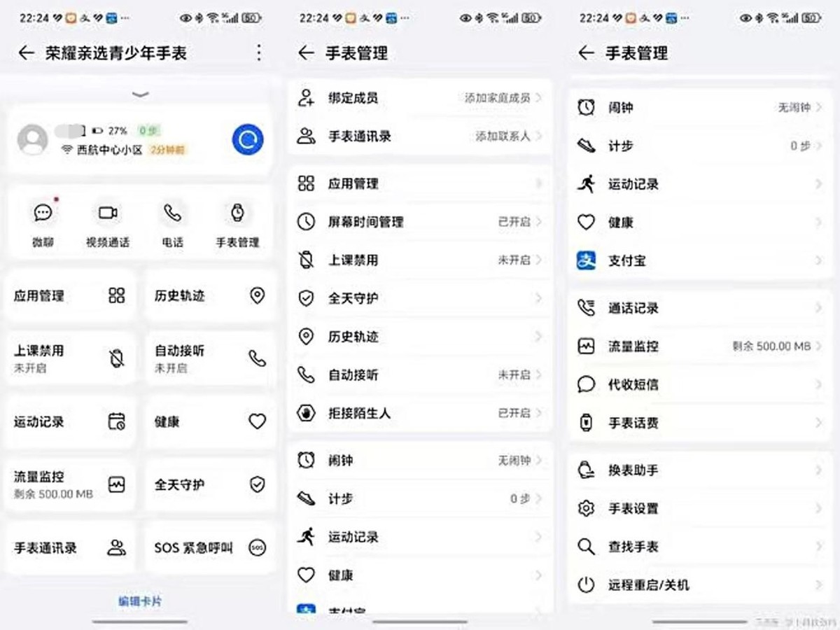840x630 pixels.
Task: Expand 手表设置 row chevron
Action: (x=819, y=509)
